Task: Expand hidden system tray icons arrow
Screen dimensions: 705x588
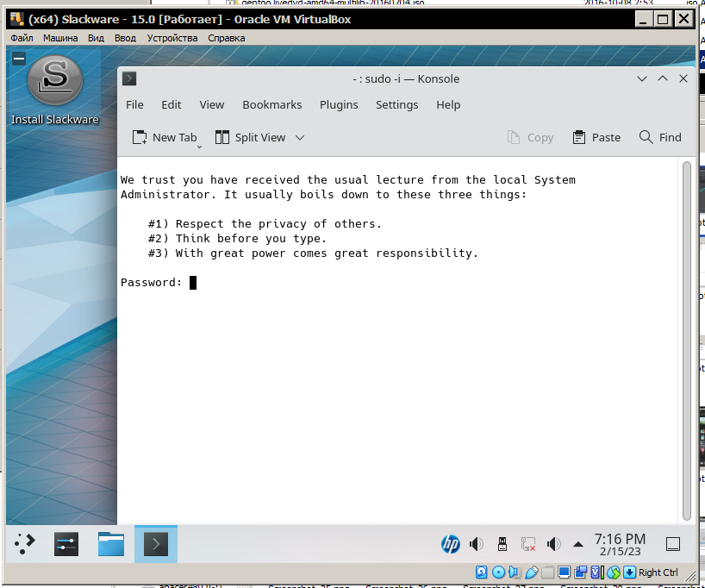Action: coord(578,544)
